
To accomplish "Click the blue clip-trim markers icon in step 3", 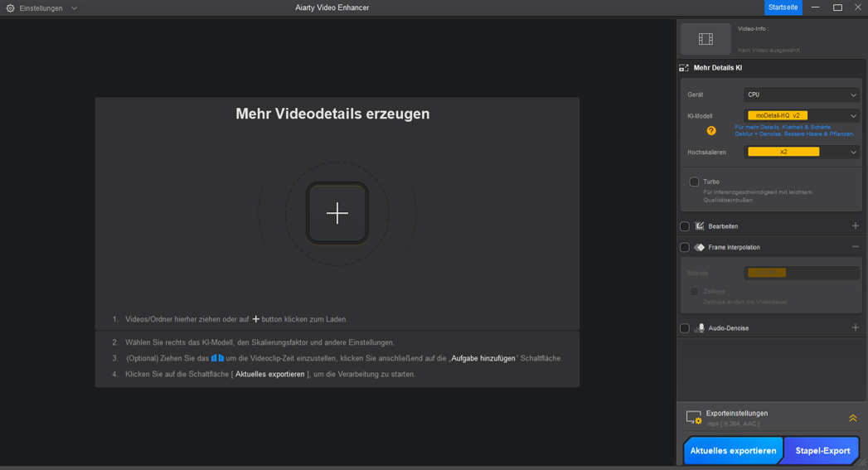I will [217, 358].
